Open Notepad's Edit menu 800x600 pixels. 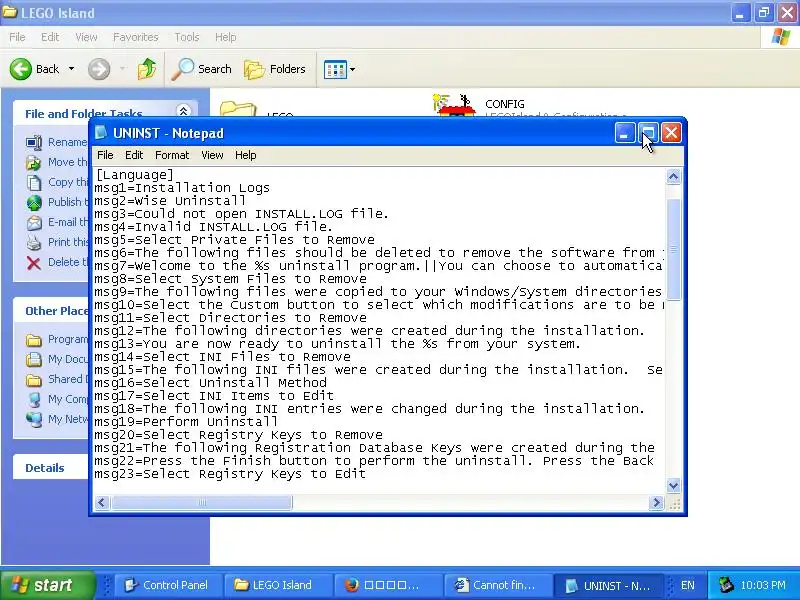pos(134,155)
